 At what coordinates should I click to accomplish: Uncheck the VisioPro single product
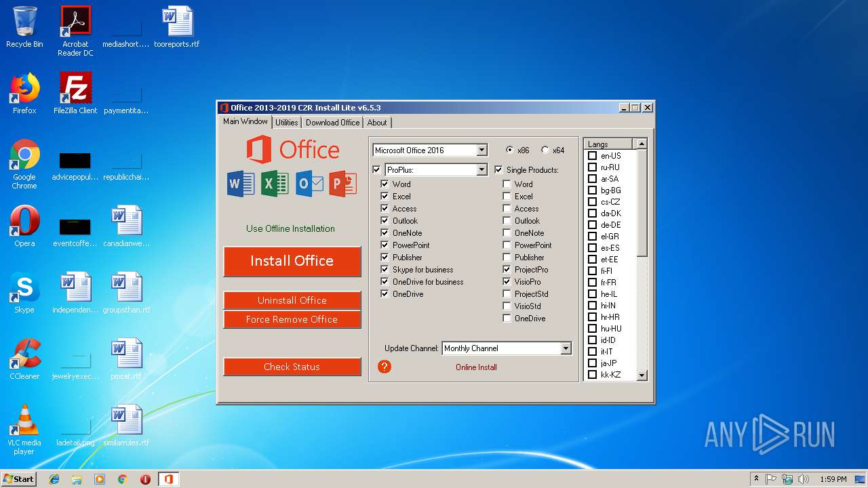click(507, 281)
